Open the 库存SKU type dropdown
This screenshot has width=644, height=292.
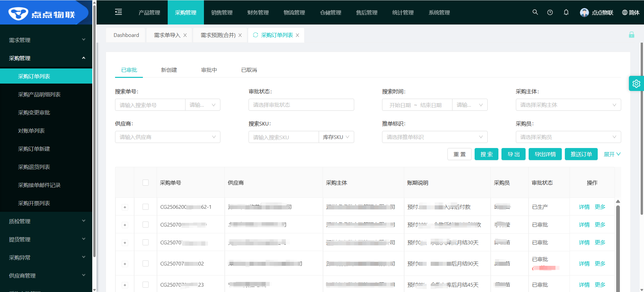click(x=336, y=137)
